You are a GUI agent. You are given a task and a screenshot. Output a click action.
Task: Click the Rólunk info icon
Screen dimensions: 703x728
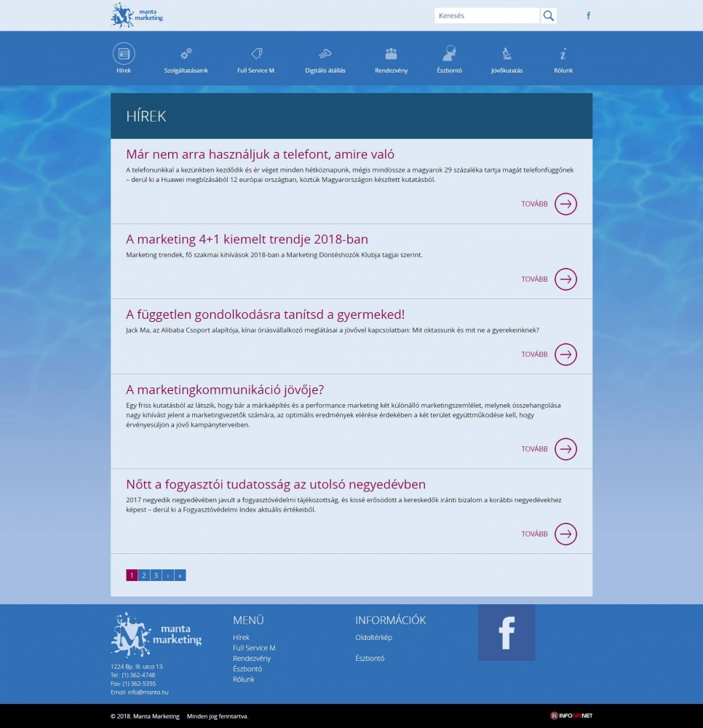563,53
